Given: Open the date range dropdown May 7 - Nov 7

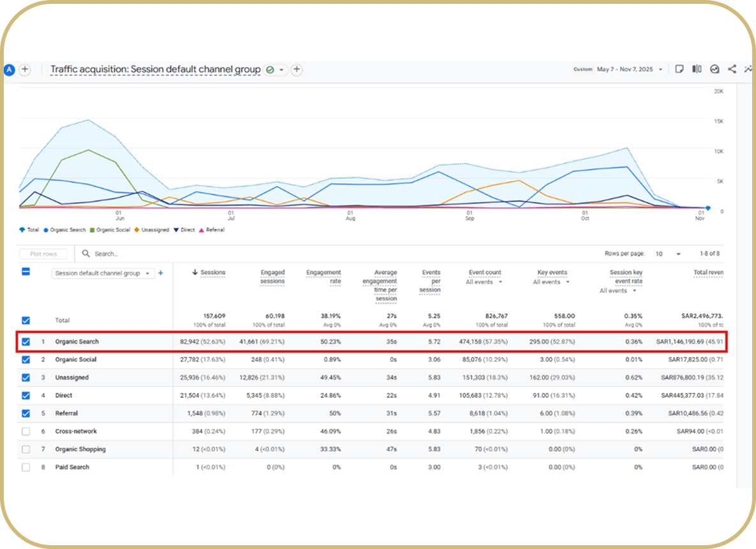Looking at the screenshot, I should [x=630, y=70].
